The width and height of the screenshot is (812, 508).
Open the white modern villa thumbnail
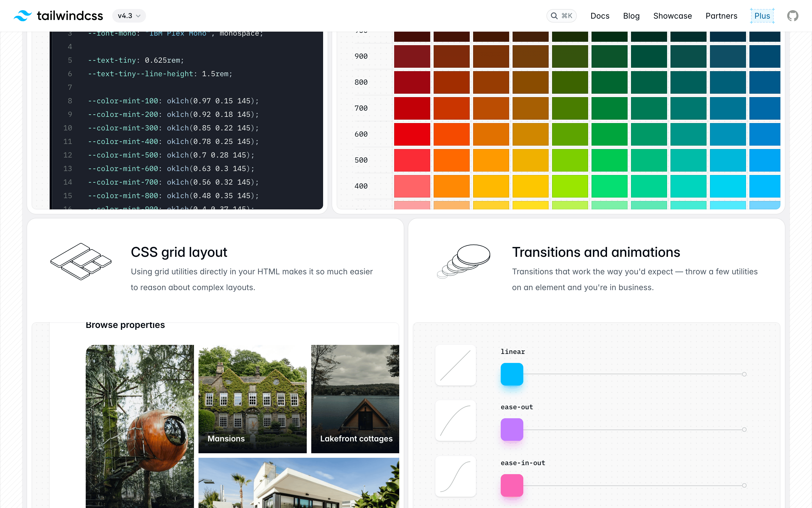[x=299, y=483]
